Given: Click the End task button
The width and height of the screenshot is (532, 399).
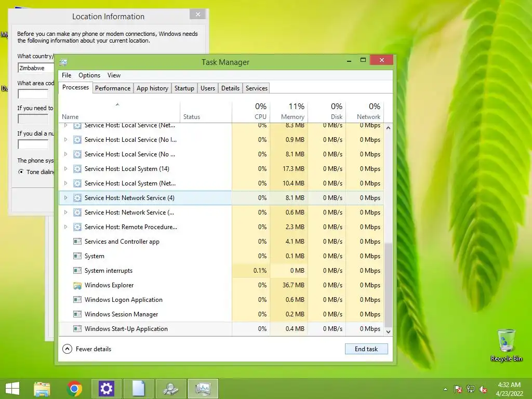Looking at the screenshot, I should pyautogui.click(x=366, y=349).
